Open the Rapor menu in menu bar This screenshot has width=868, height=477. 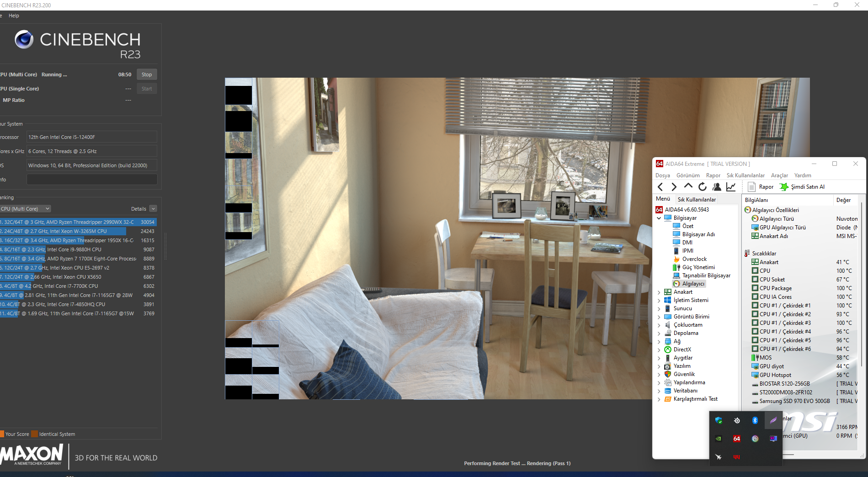point(713,175)
